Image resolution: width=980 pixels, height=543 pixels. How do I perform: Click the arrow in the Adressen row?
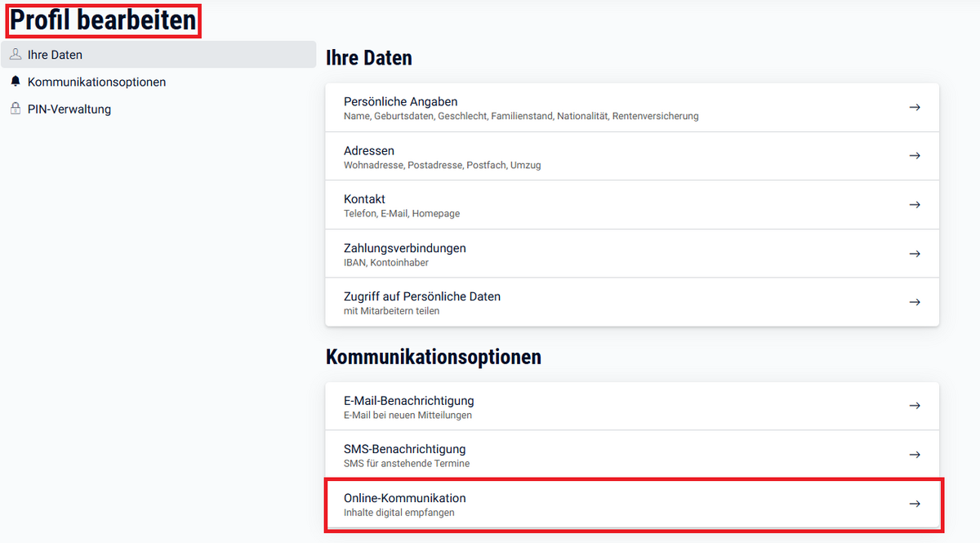(915, 156)
